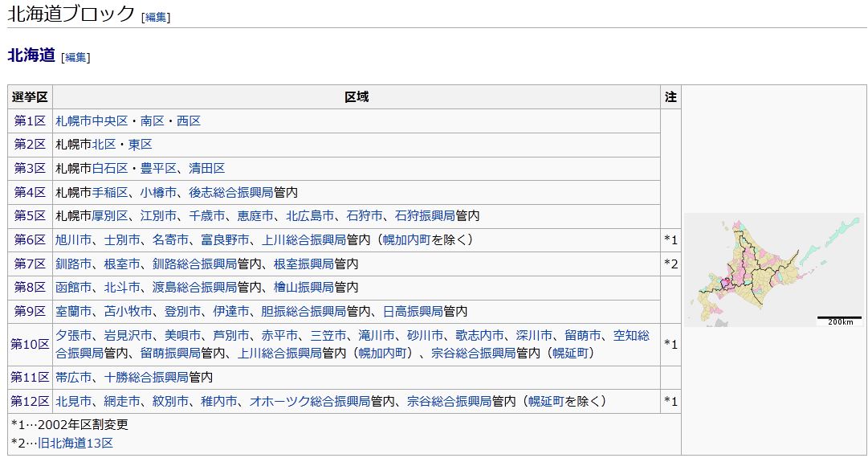Open Hokkaido electoral district map thumbnail
Viewport: 868px width, 458px height.
tap(773, 270)
